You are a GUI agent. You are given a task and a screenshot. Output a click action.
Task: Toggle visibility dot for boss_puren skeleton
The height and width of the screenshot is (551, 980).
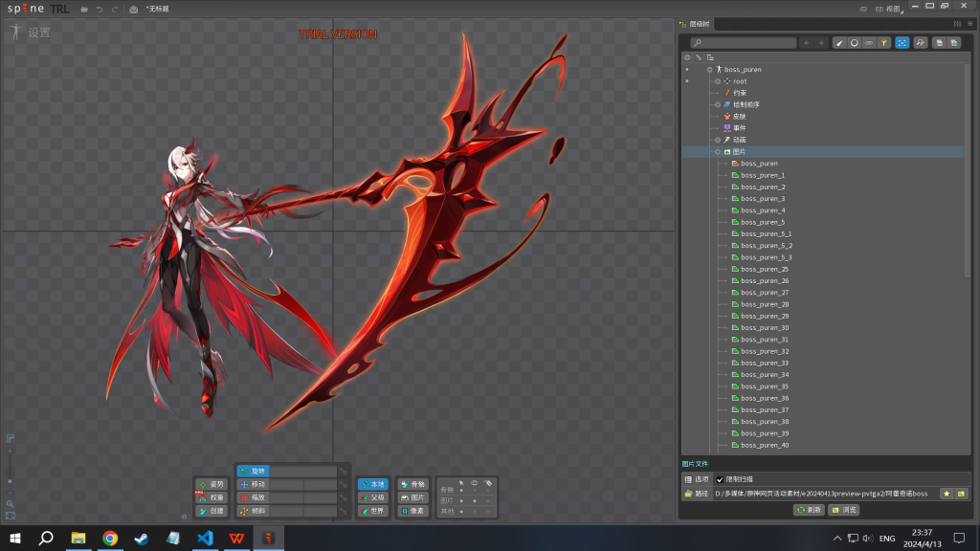click(687, 69)
